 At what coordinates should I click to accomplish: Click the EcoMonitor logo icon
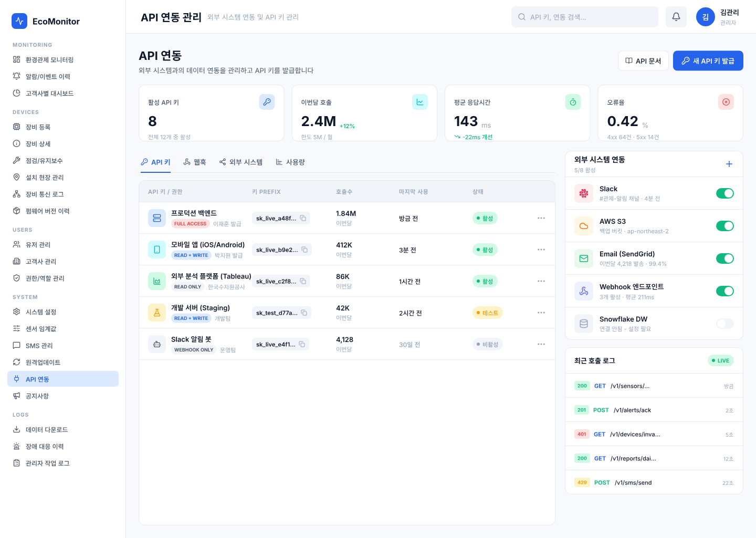tap(19, 21)
